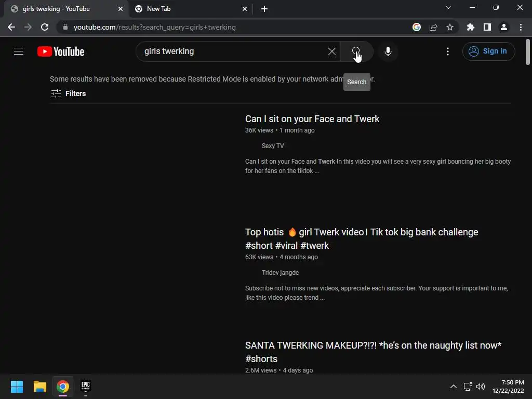Image resolution: width=532 pixels, height=399 pixels.
Task: Open the YouTube hamburger guide menu
Action: pos(19,51)
